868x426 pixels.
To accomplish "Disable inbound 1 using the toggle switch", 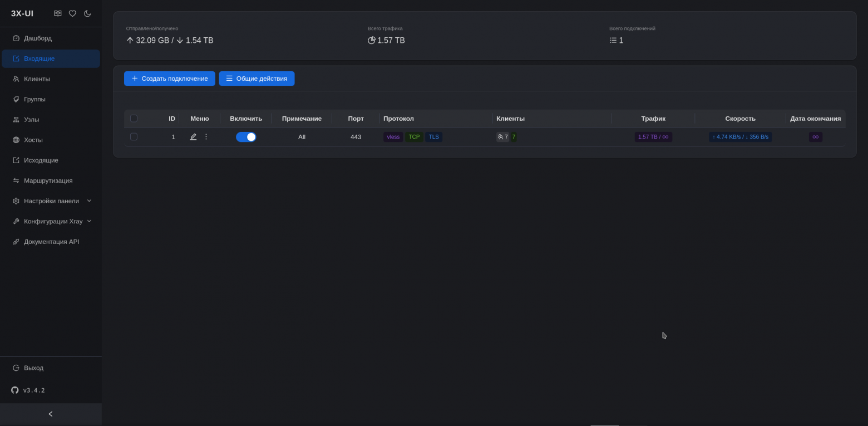I will 246,137.
